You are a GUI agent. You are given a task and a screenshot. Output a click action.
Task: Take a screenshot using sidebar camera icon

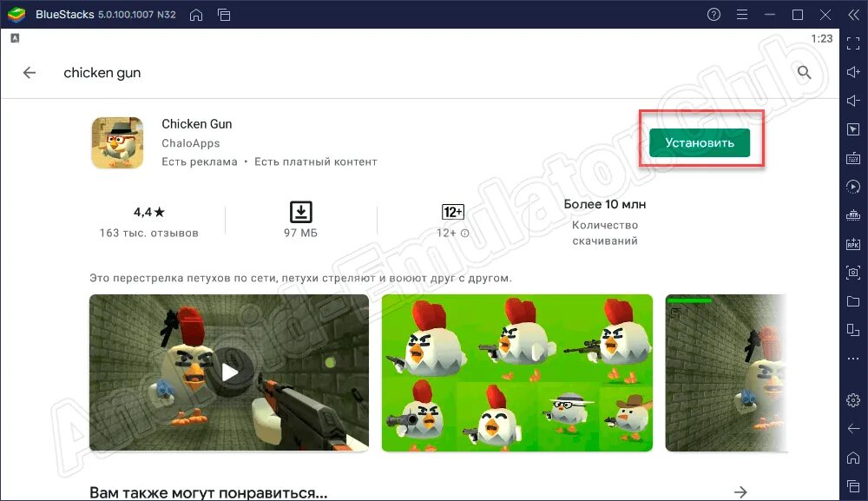[853, 273]
